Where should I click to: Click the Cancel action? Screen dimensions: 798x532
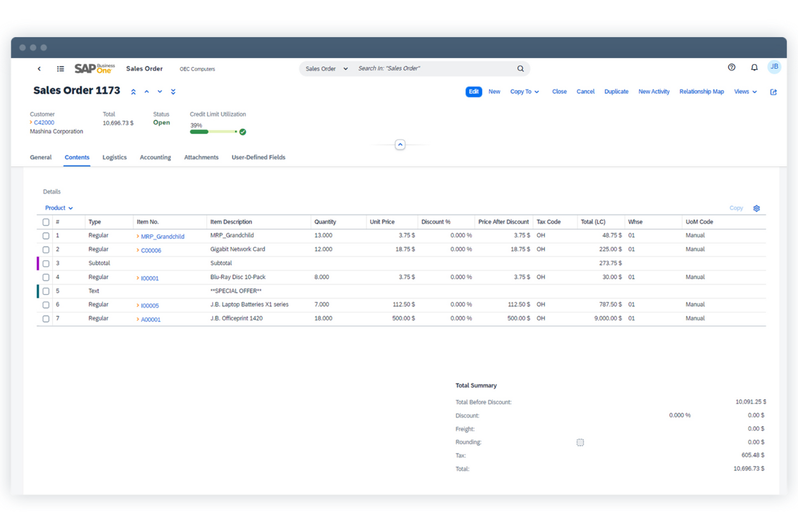[x=586, y=92]
